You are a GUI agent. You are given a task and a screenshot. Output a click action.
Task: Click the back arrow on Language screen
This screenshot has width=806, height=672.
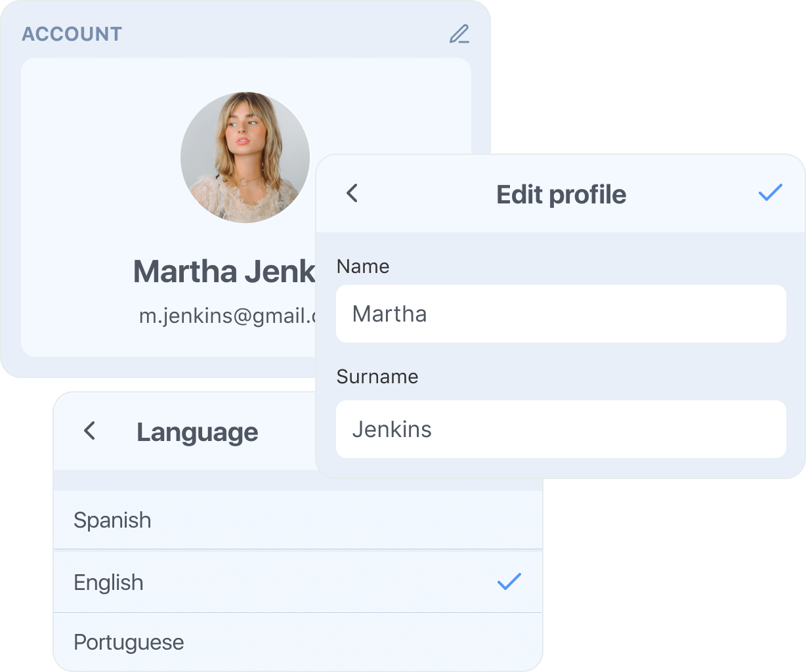[x=89, y=431]
